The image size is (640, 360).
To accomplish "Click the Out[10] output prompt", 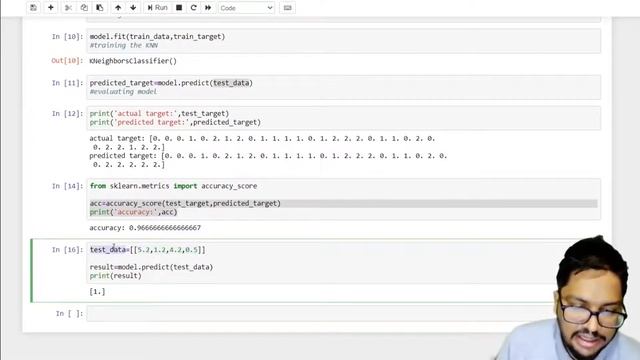I will pyautogui.click(x=67, y=61).
